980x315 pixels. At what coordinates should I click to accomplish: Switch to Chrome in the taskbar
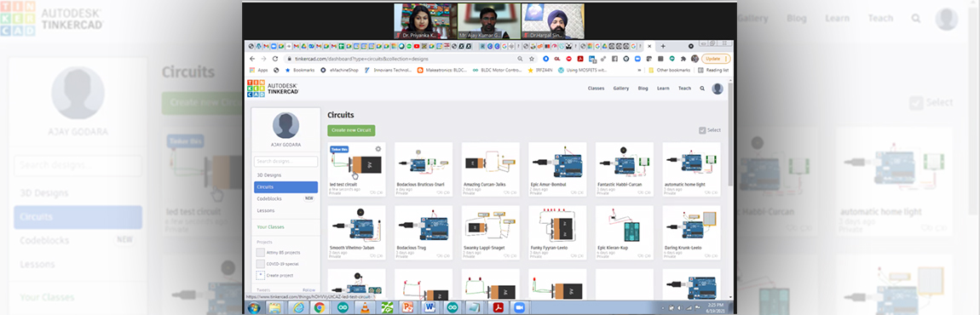click(320, 307)
